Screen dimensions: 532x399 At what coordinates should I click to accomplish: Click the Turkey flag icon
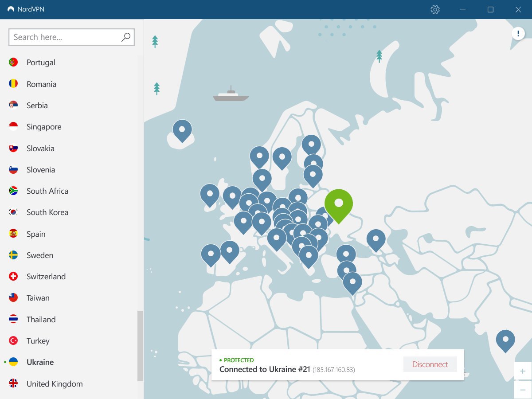pos(13,341)
